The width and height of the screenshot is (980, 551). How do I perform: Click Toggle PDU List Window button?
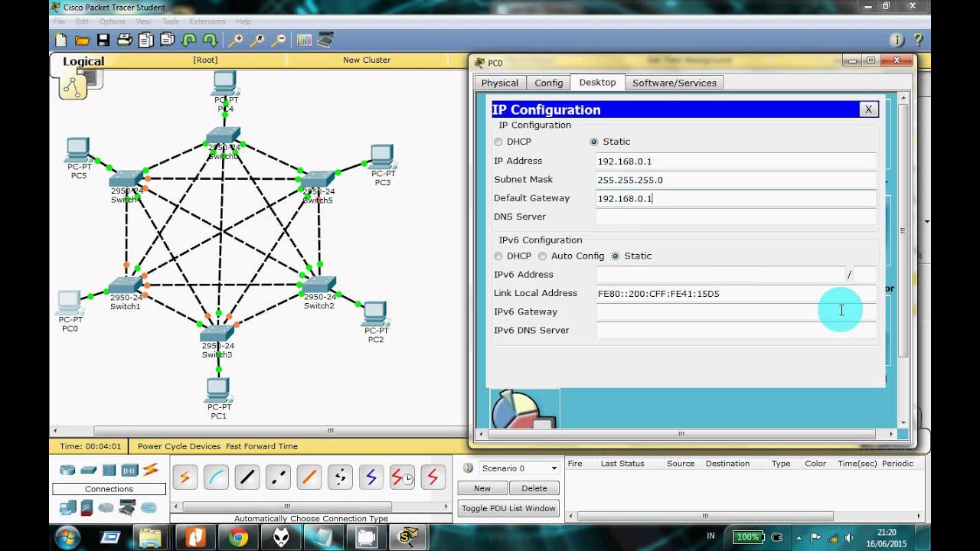(508, 508)
